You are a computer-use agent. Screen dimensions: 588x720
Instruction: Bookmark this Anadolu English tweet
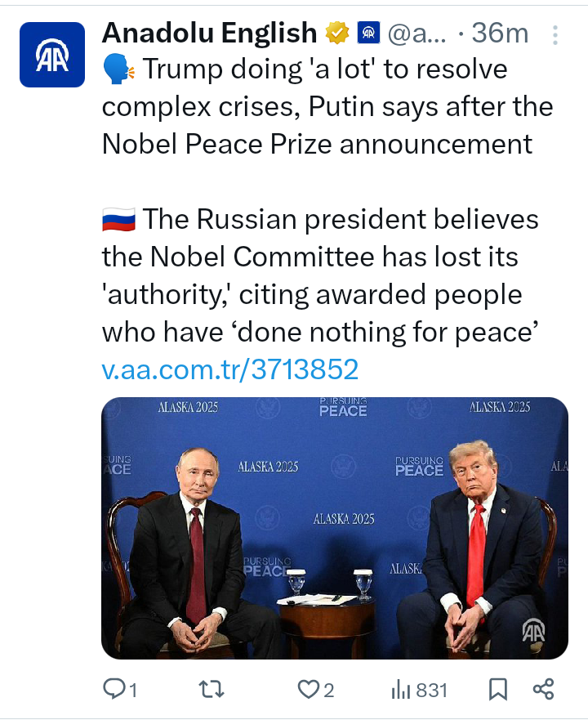(x=497, y=690)
